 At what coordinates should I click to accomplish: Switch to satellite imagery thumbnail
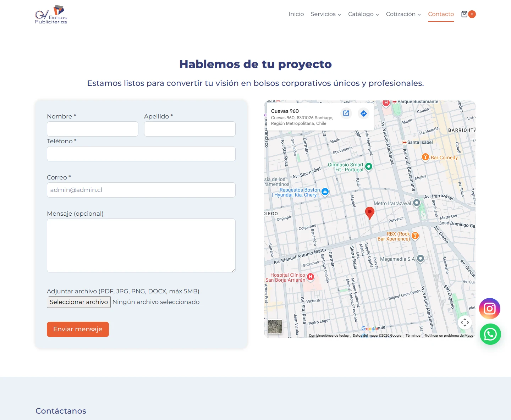coord(275,327)
